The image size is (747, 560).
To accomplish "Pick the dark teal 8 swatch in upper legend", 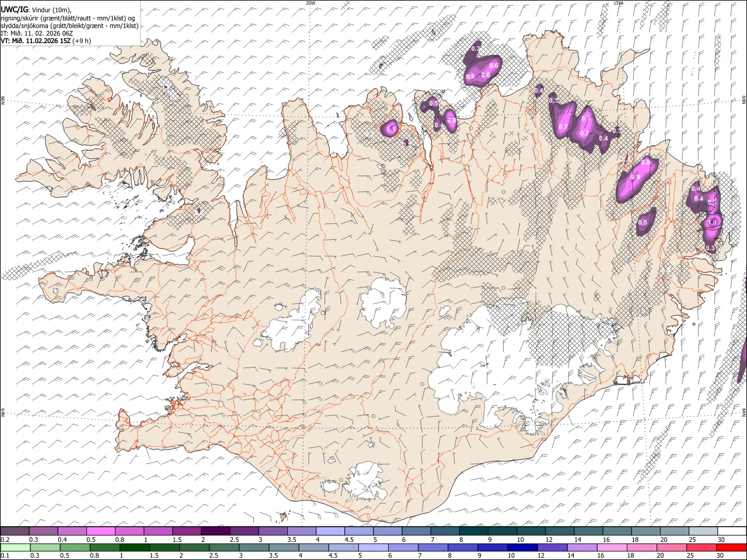I will coord(474,531).
